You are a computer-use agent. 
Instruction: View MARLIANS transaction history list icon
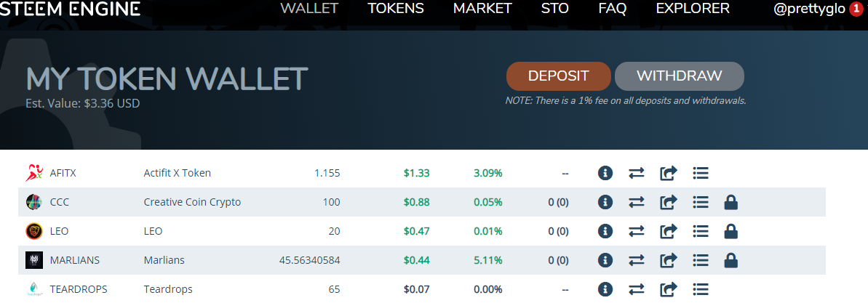[x=701, y=260]
